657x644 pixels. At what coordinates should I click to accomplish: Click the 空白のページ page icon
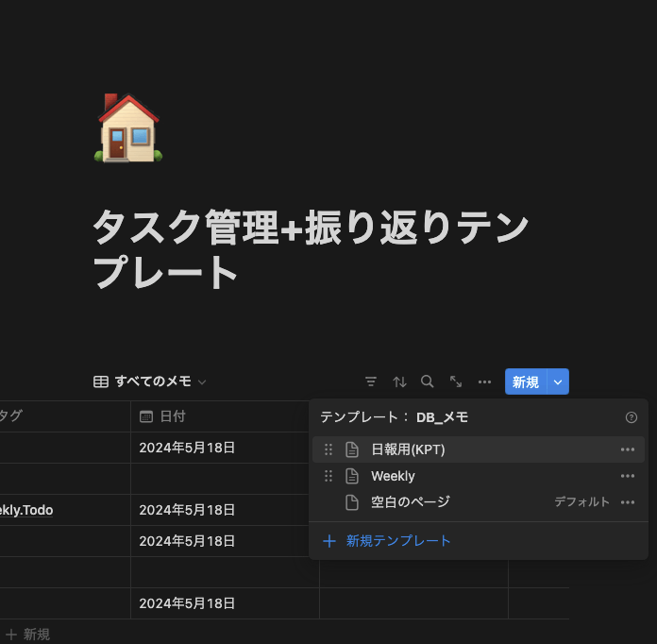point(352,502)
